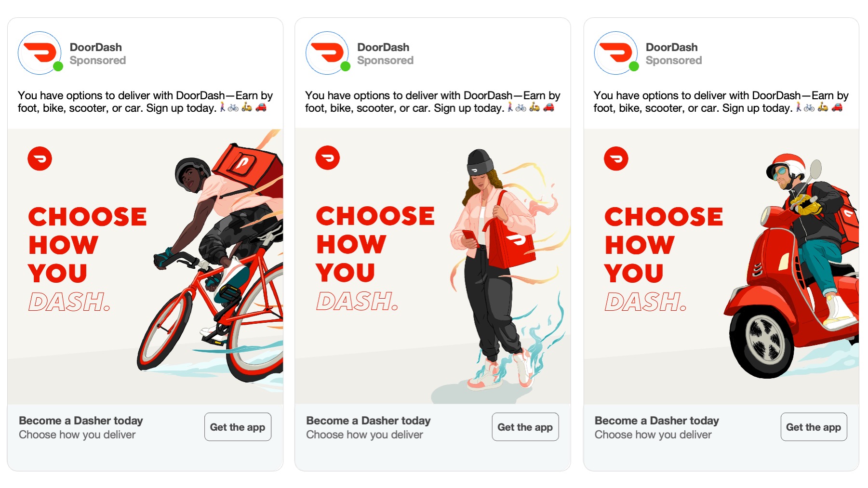Click red DoorDash badge in walking Dasher image
The height and width of the screenshot is (488, 868).
coord(328,158)
